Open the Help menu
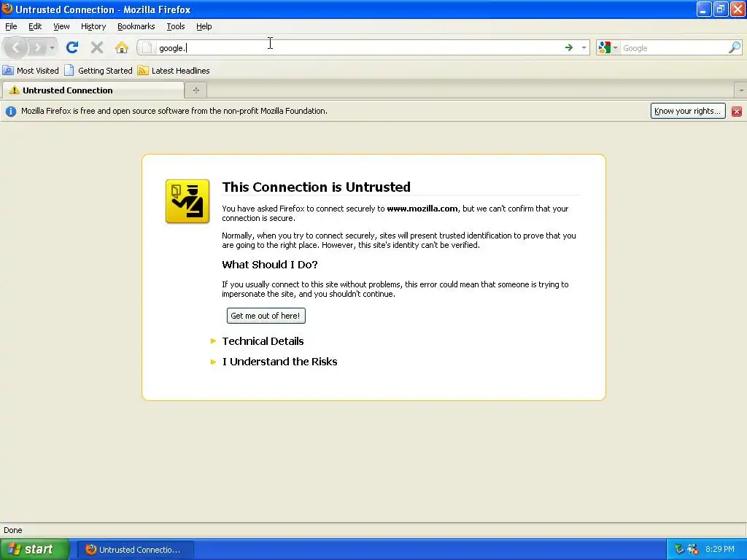747x560 pixels. [204, 27]
